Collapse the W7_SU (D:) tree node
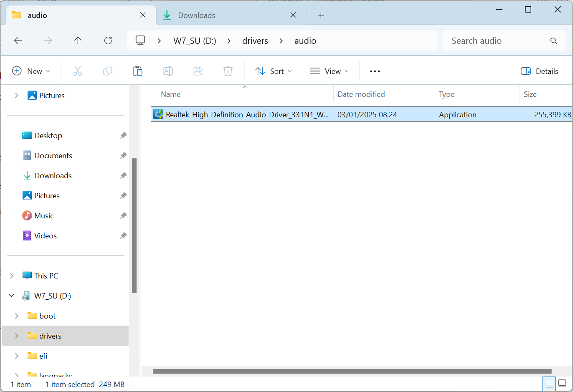573x392 pixels. (11, 296)
